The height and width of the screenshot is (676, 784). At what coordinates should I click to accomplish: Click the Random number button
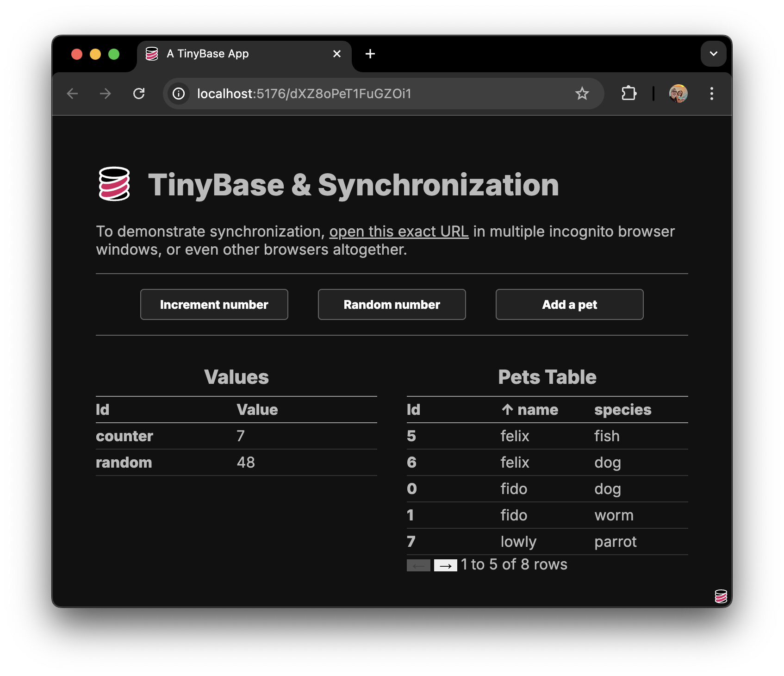click(x=392, y=305)
